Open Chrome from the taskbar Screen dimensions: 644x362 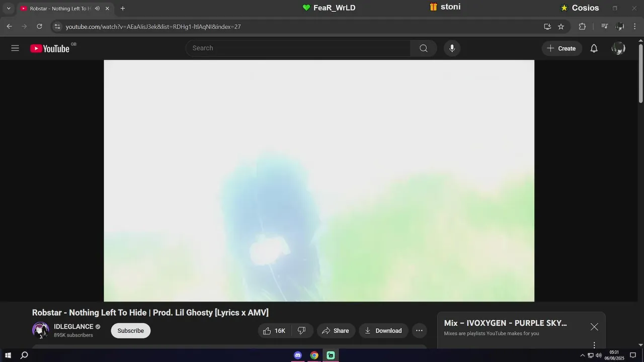coord(314,355)
